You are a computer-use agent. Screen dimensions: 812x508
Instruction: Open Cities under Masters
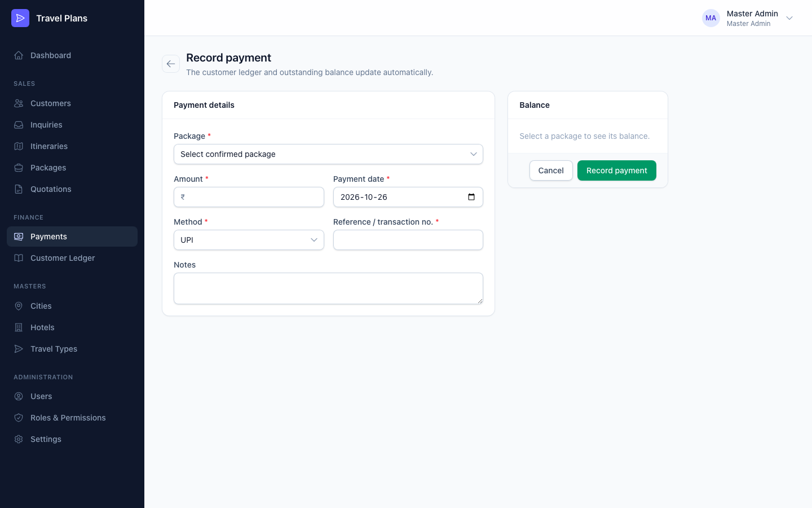72,306
